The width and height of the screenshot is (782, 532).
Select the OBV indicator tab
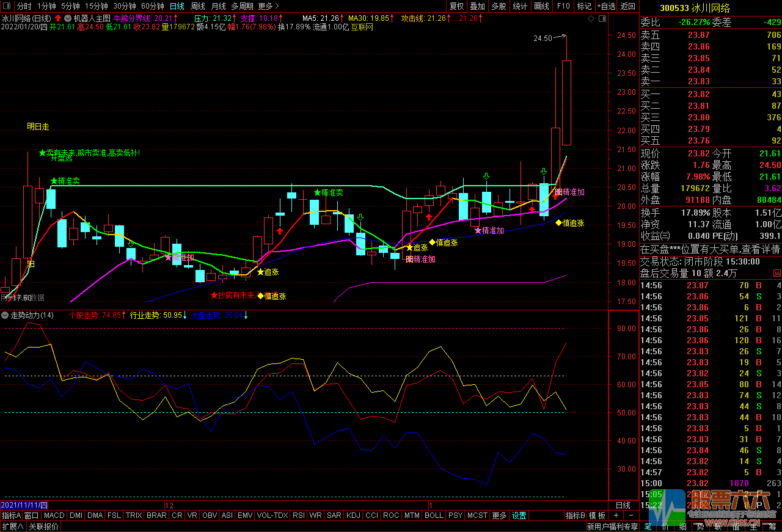tap(210, 516)
